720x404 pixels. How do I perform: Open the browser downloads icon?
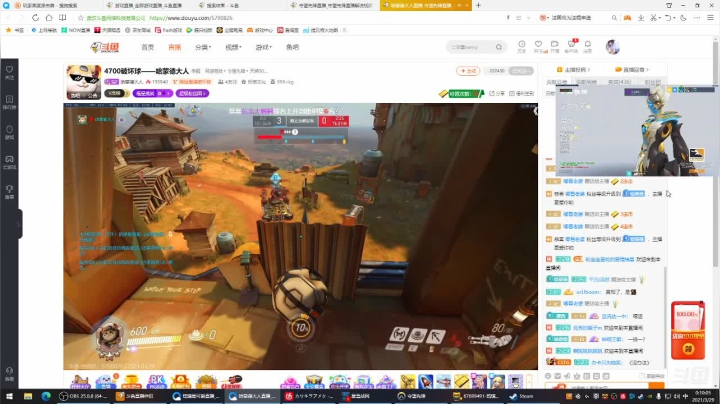[641, 18]
